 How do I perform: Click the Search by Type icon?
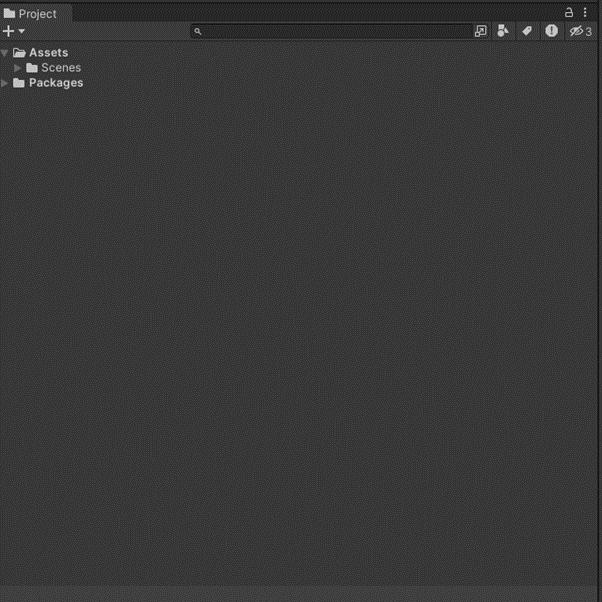504,32
